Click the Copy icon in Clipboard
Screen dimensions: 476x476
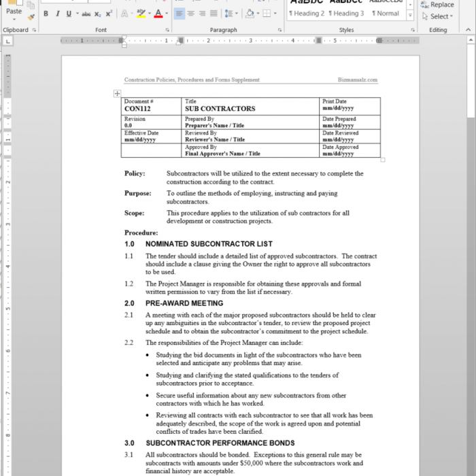click(31, 5)
